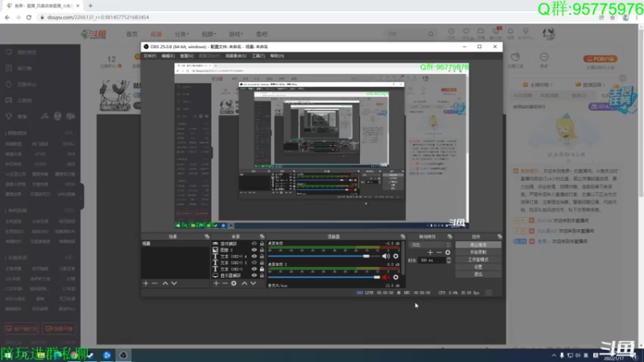Adjust transition duration stepper arrows
The height and width of the screenshot is (362, 644).
pos(448,260)
